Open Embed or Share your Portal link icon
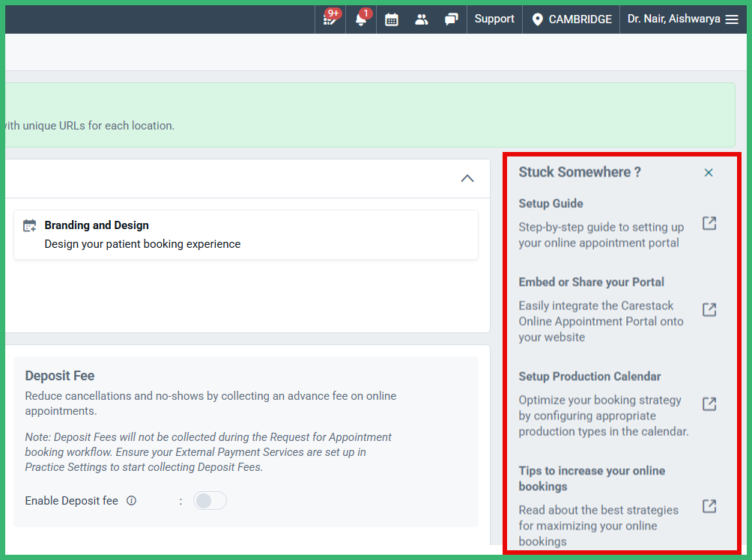 click(709, 310)
